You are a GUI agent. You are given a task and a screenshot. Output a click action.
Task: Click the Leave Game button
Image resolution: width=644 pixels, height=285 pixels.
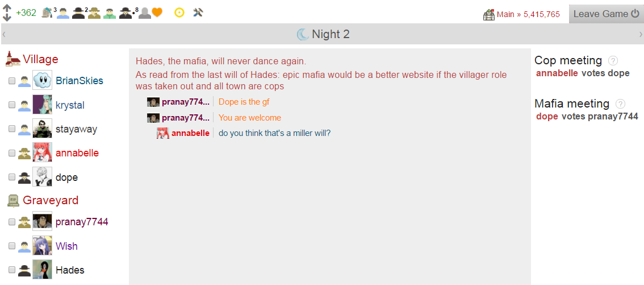pyautogui.click(x=606, y=14)
